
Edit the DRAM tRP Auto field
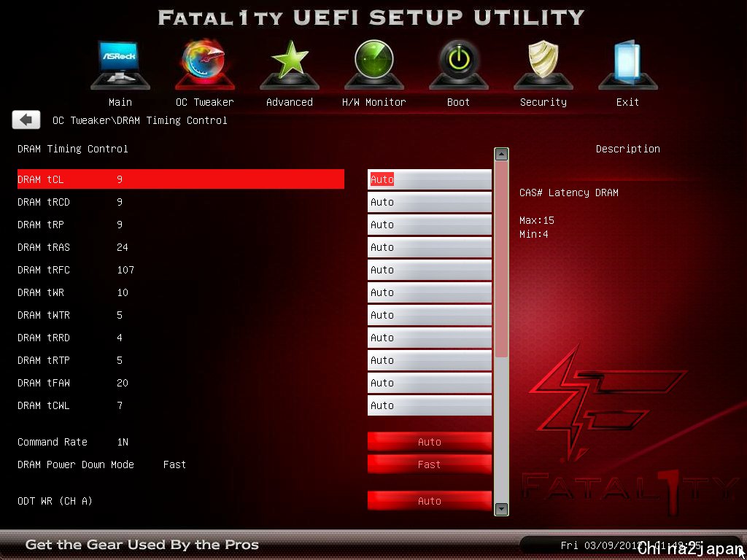point(429,225)
